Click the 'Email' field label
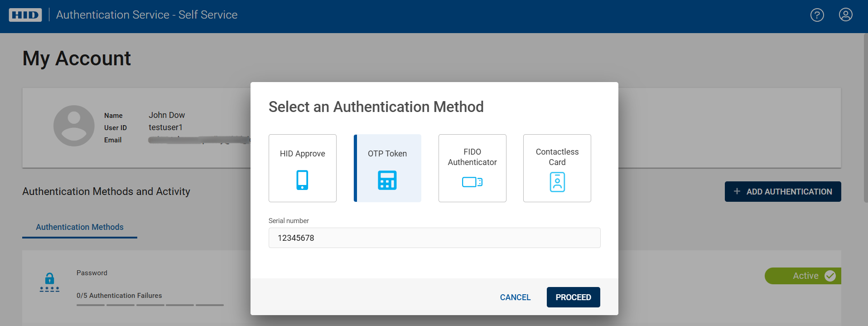Image resolution: width=868 pixels, height=326 pixels. pyautogui.click(x=113, y=140)
